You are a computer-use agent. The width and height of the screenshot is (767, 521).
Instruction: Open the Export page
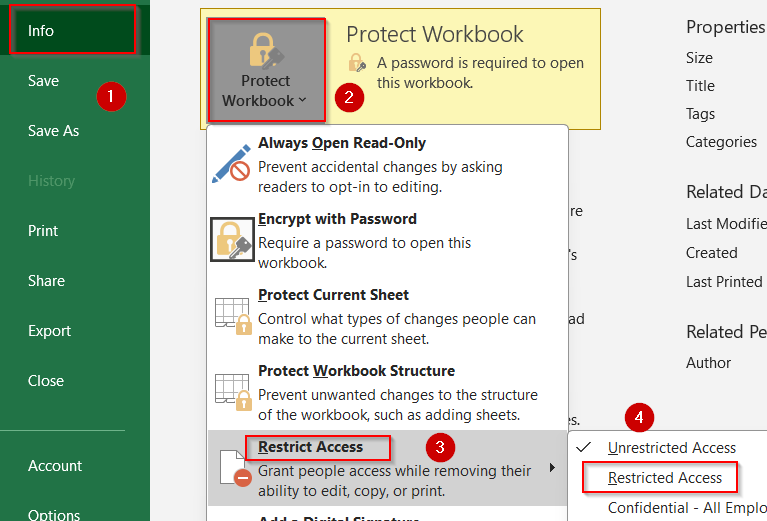pos(49,331)
